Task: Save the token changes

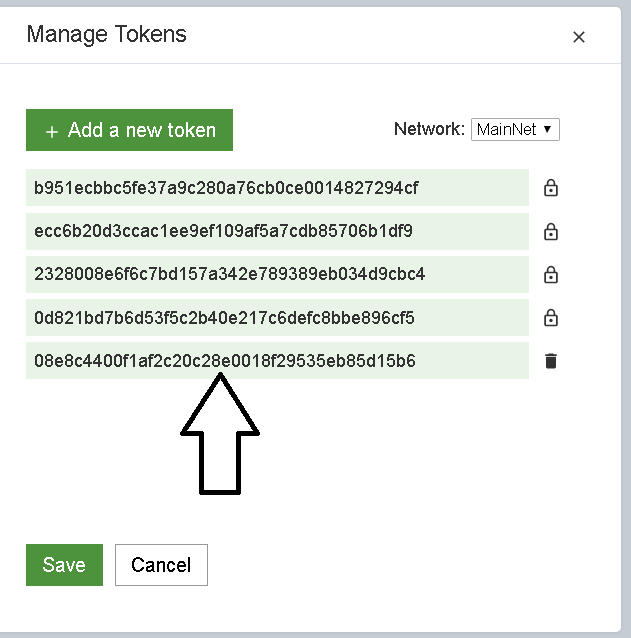Action: 64,565
